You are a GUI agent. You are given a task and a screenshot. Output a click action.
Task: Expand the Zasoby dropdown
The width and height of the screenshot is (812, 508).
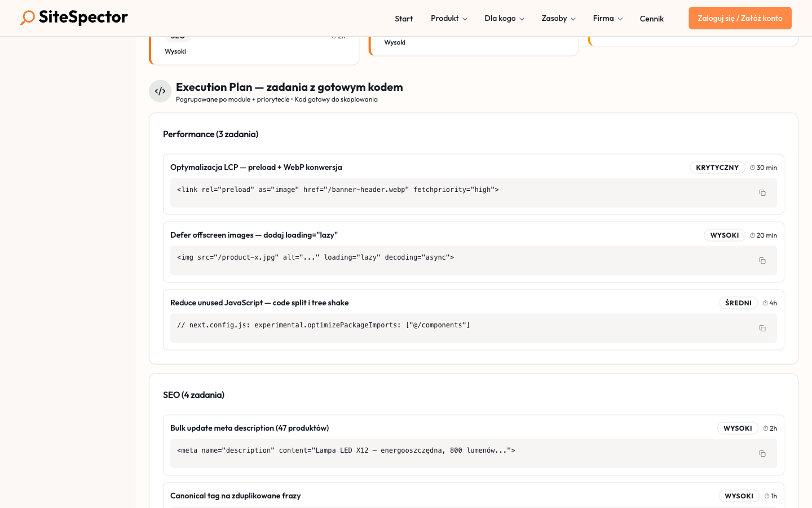click(558, 18)
